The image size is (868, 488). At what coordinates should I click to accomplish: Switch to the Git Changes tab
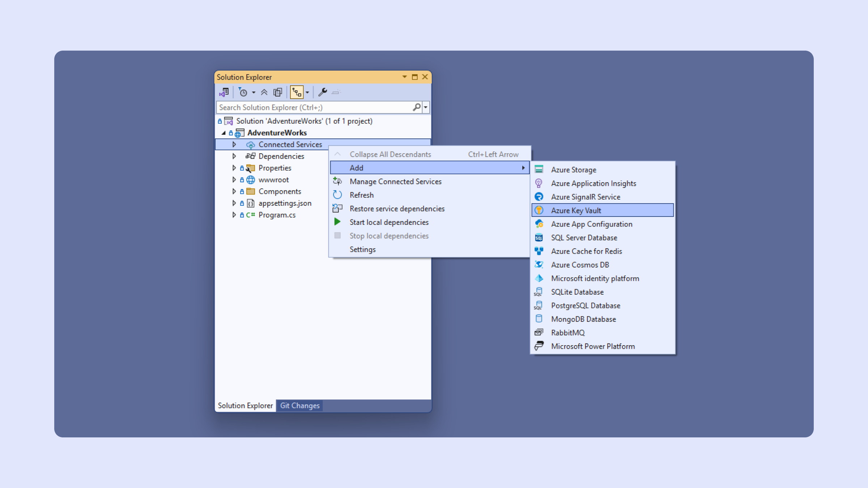coord(300,406)
